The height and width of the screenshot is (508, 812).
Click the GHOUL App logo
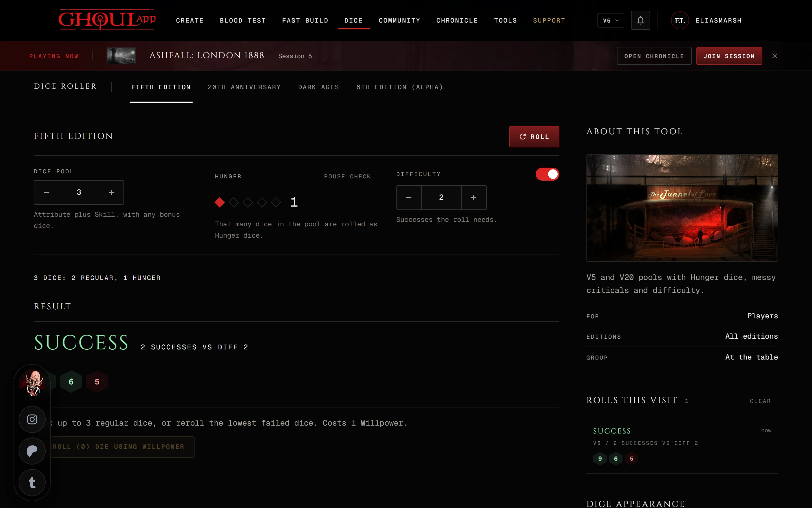[107, 20]
